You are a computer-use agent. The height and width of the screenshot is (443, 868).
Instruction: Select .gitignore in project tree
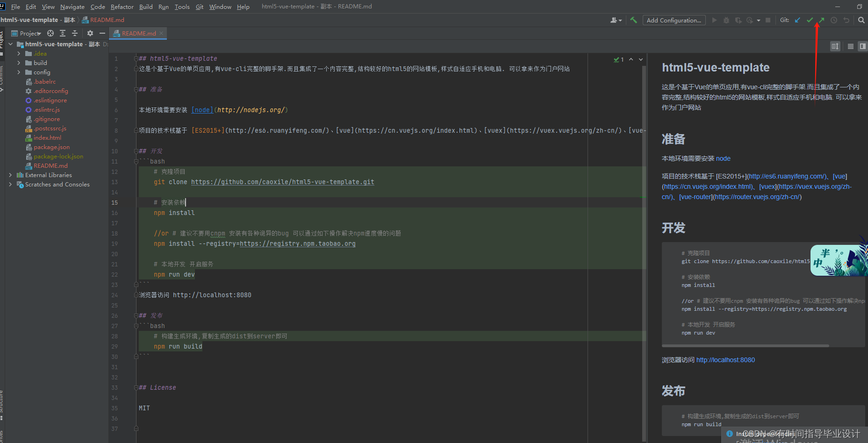(47, 119)
